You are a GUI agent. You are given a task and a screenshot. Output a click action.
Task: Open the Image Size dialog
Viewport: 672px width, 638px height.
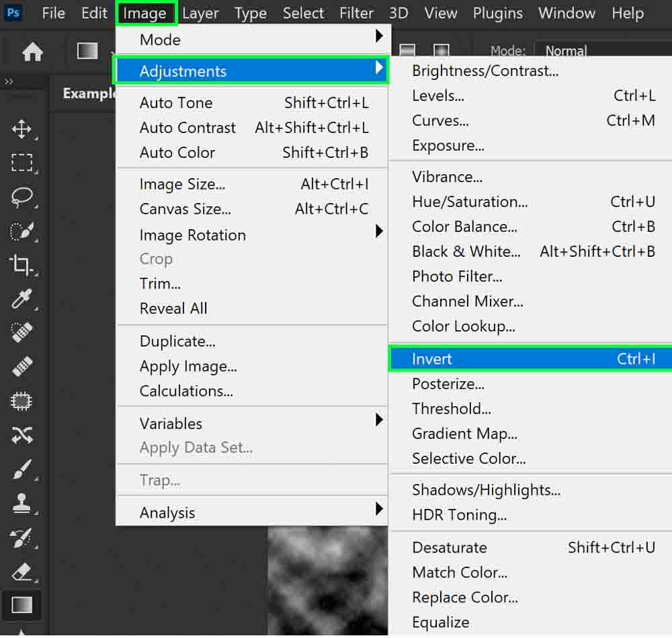253,184
